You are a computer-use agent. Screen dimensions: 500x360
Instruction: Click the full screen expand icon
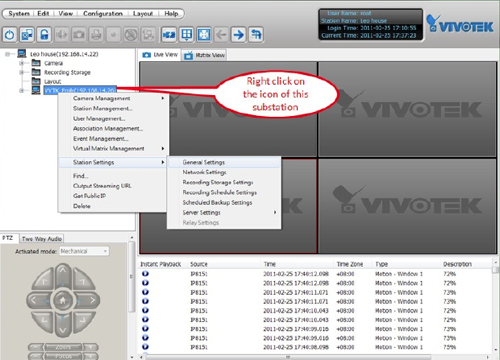pos(204,34)
